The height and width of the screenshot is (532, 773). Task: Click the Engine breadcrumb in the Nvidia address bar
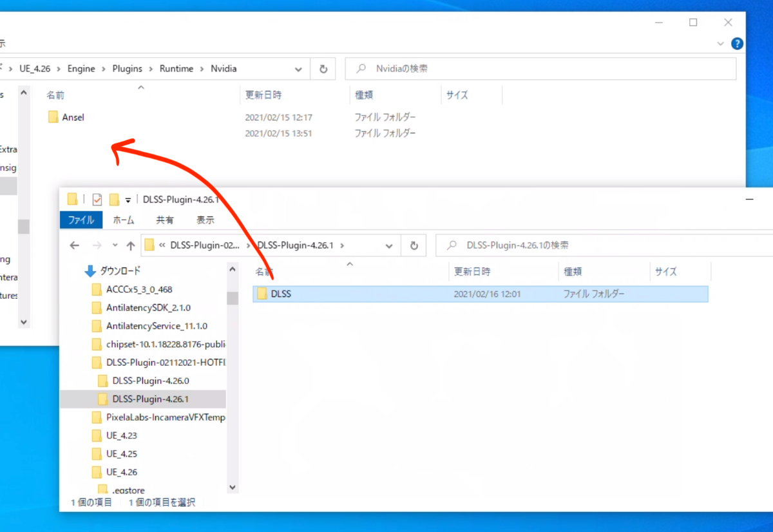coord(81,69)
